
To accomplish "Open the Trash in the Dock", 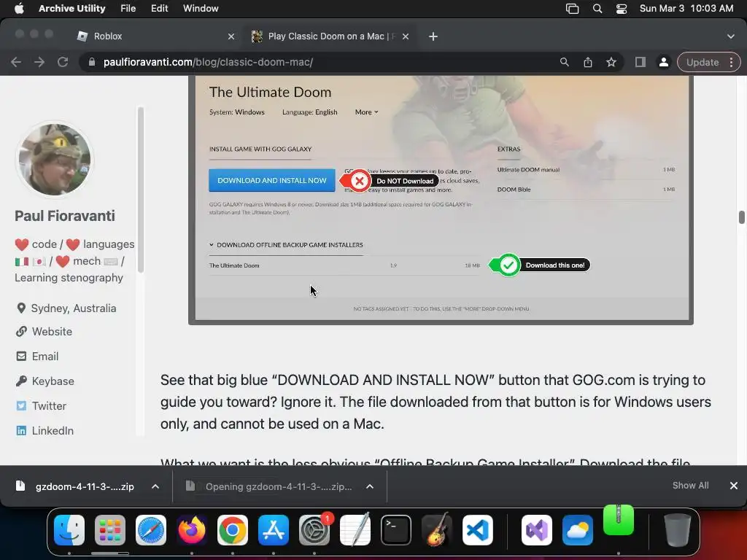I will pos(678,530).
